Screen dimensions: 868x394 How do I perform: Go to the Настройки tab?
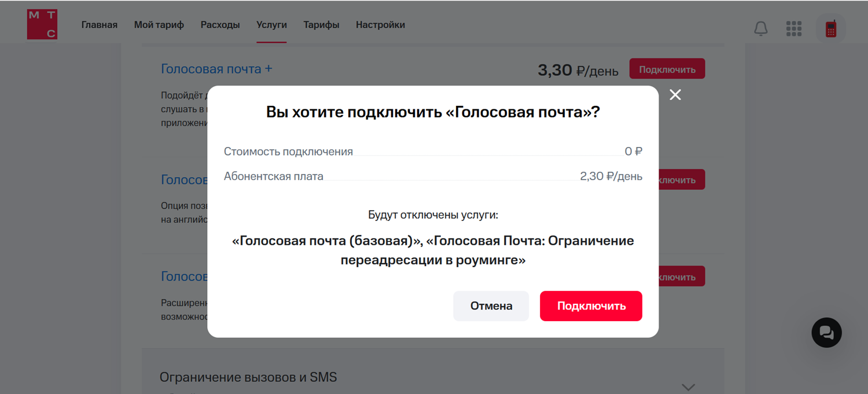click(x=380, y=25)
